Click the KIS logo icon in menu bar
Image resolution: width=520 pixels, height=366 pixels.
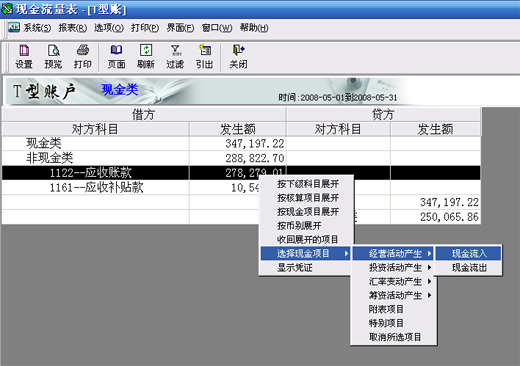point(14,27)
